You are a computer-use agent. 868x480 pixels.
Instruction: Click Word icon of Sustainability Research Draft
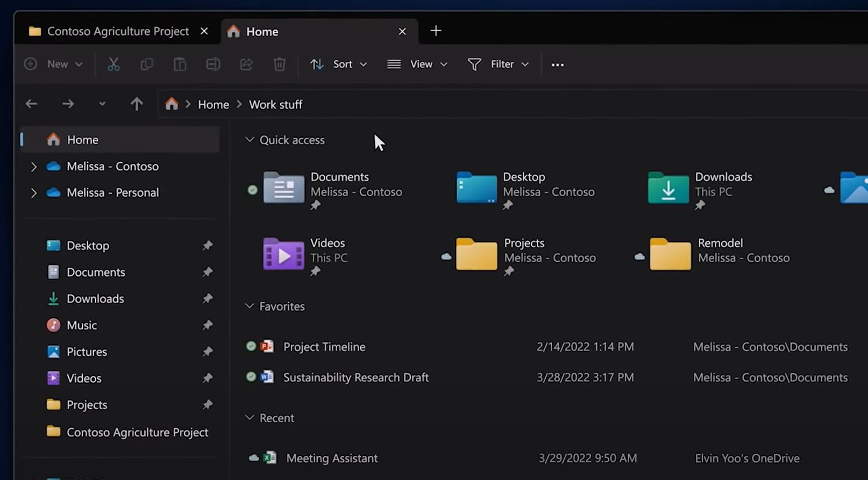point(267,377)
